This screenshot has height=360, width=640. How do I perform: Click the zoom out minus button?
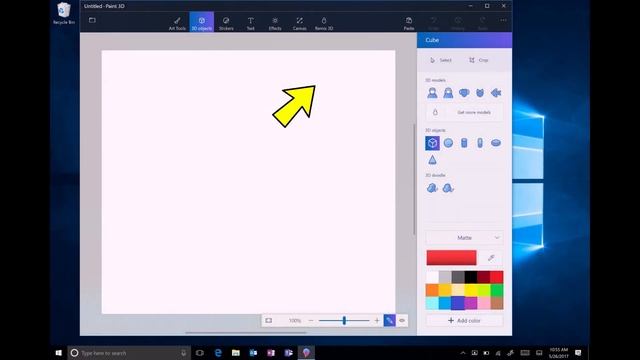(x=311, y=320)
